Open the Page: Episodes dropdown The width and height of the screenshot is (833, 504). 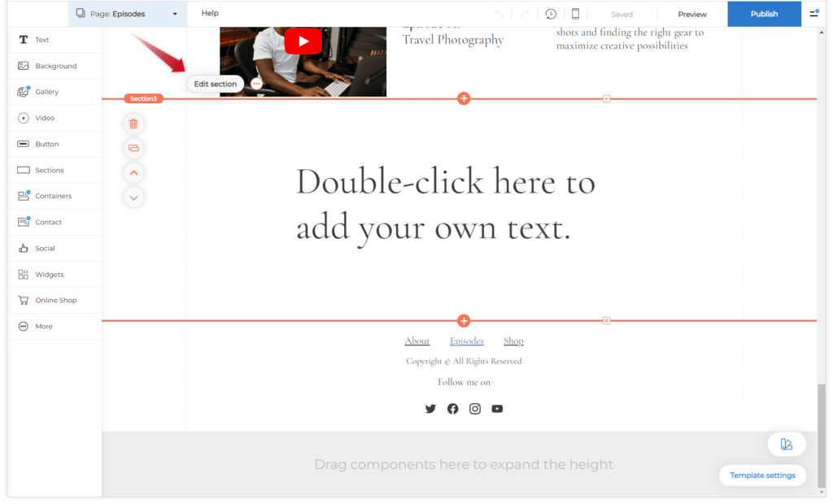[128, 14]
